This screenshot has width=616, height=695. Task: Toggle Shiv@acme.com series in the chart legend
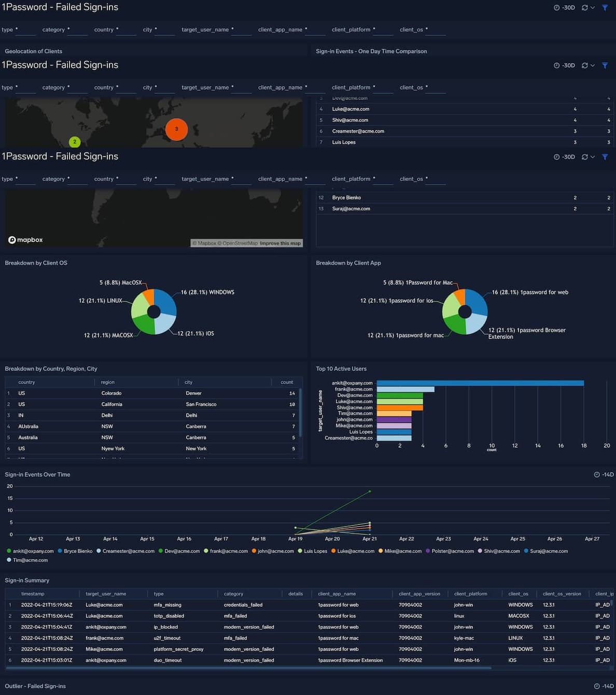(499, 551)
